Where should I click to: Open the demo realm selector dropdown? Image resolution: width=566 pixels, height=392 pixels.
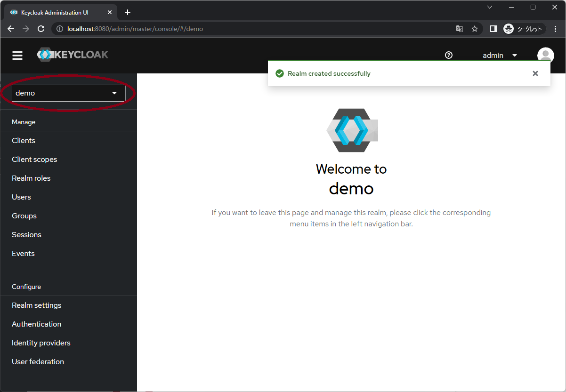[68, 93]
